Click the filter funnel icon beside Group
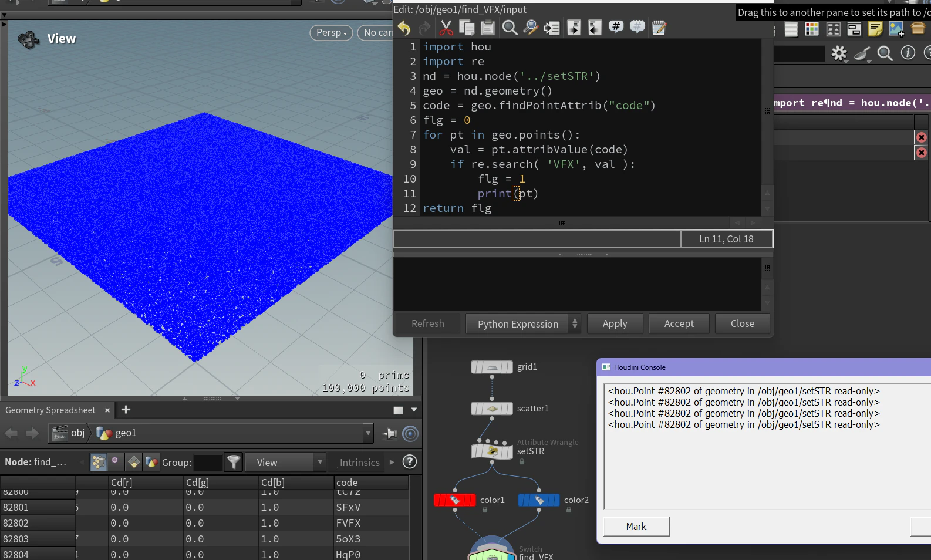This screenshot has width=931, height=560. [234, 463]
